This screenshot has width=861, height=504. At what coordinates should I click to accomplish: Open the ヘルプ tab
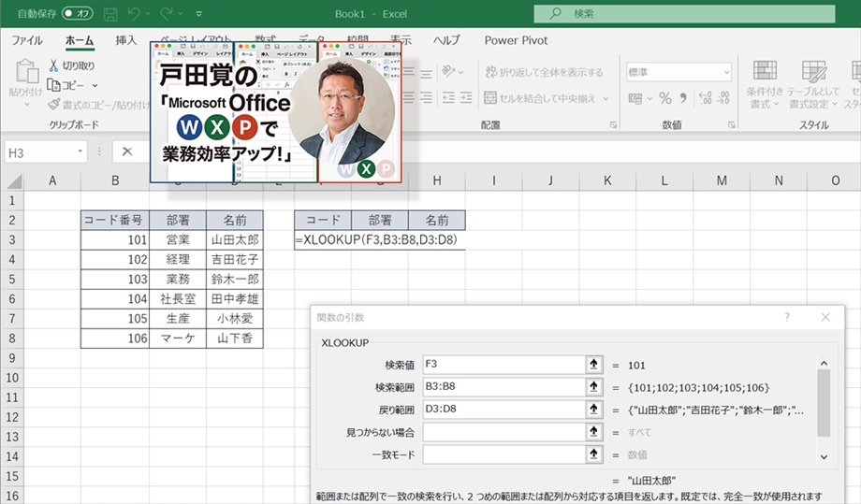coord(446,40)
